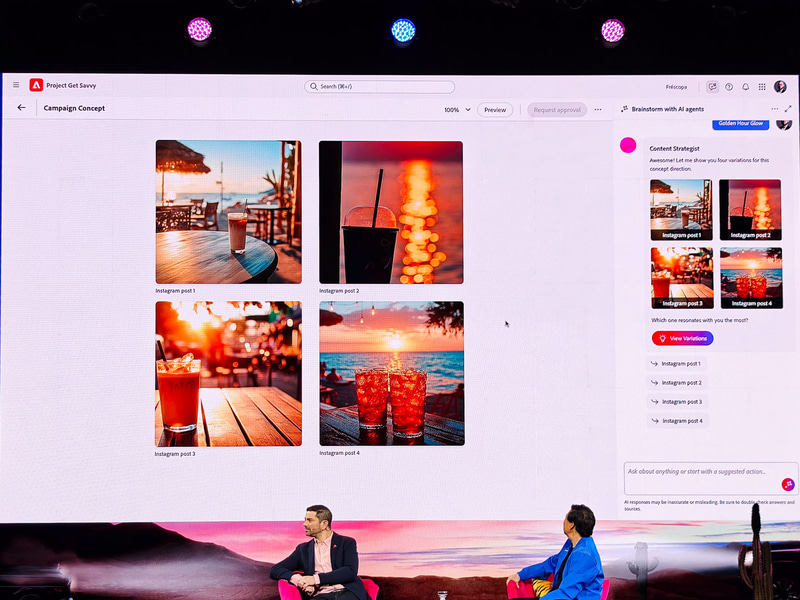Click the Adobe logo icon
This screenshot has height=600, width=800.
coord(36,85)
